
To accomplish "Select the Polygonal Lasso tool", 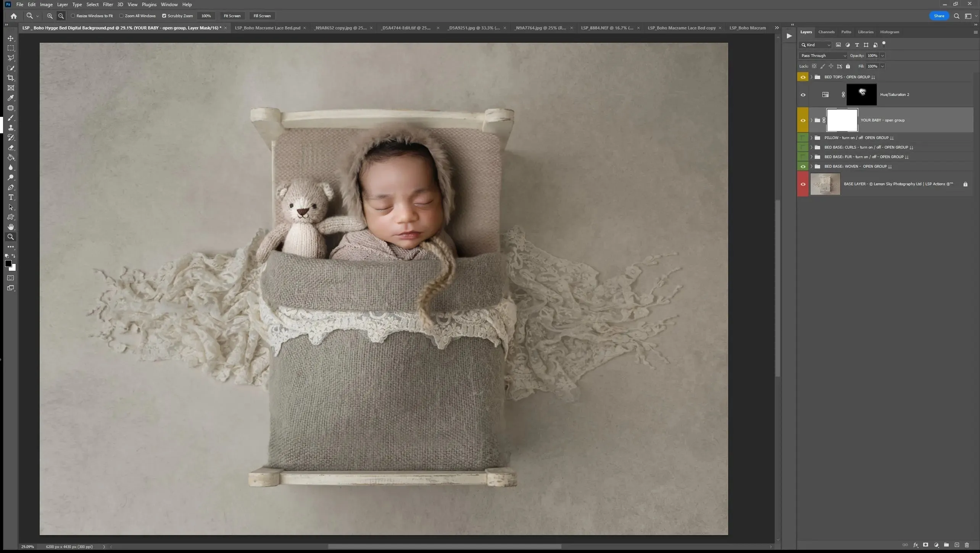I will 11,58.
